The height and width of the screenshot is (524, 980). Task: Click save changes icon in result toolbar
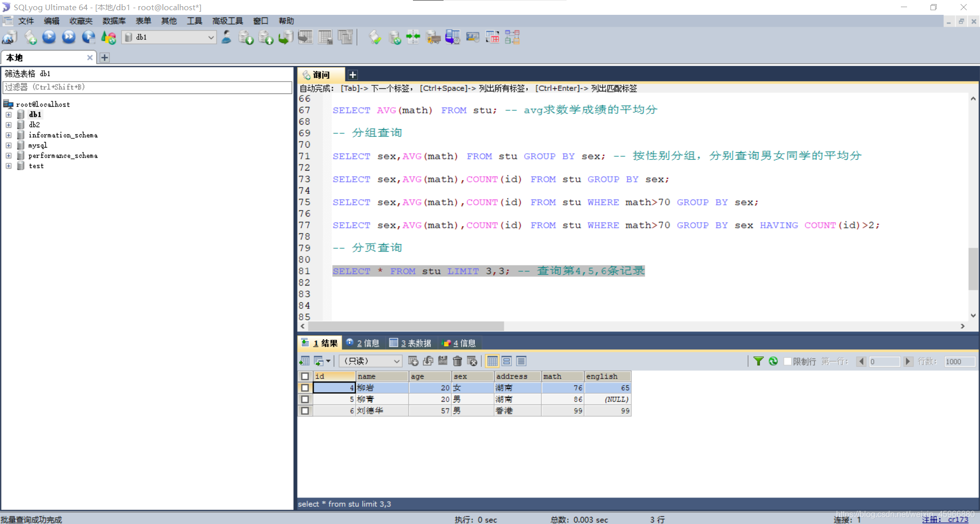click(x=443, y=361)
